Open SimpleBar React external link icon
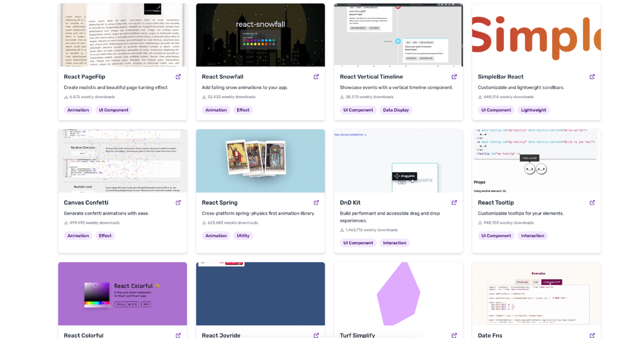The width and height of the screenshot is (644, 338). pyautogui.click(x=592, y=77)
